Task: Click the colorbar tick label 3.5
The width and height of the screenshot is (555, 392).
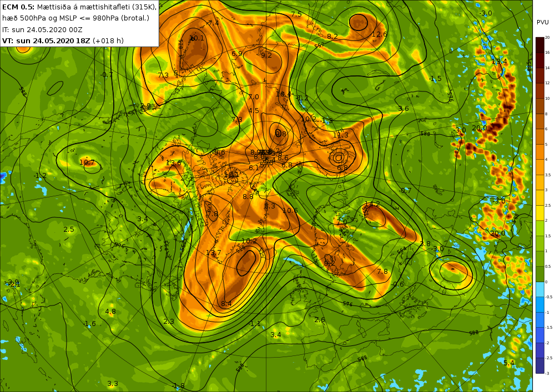Action: pos(548,175)
